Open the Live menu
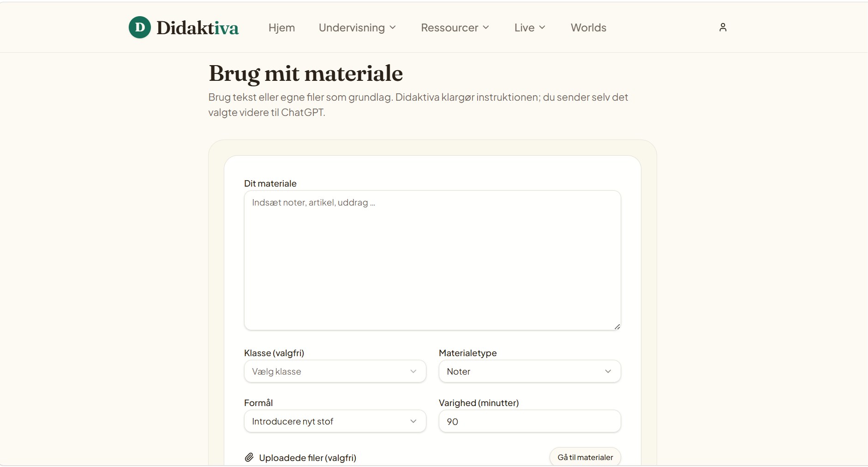This screenshot has height=467, width=868. click(530, 28)
